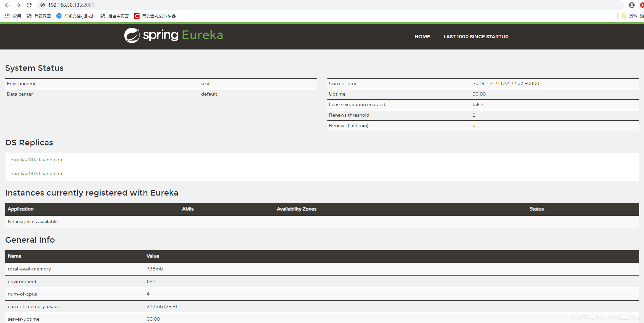644x323 pixels.
Task: Click the total-avail-memory row name
Action: tap(29, 269)
